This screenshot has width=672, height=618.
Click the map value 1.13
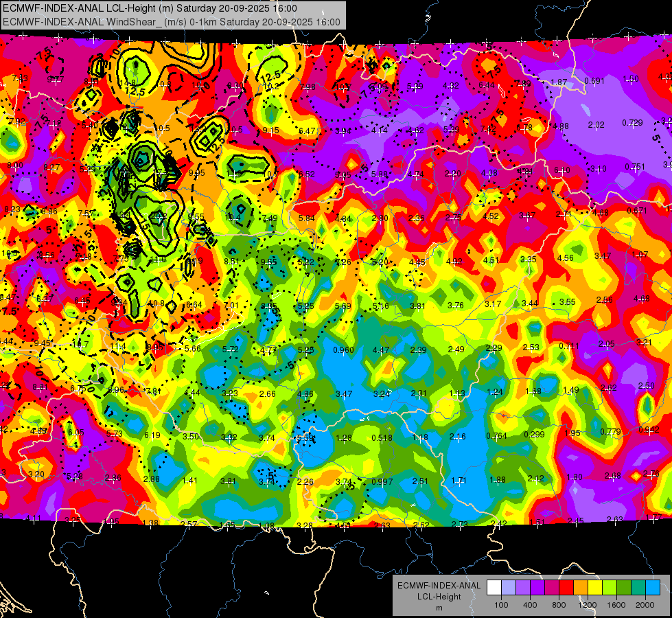click(457, 393)
